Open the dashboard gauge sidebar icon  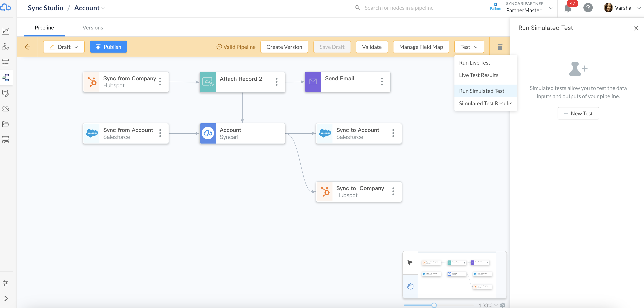point(5,109)
